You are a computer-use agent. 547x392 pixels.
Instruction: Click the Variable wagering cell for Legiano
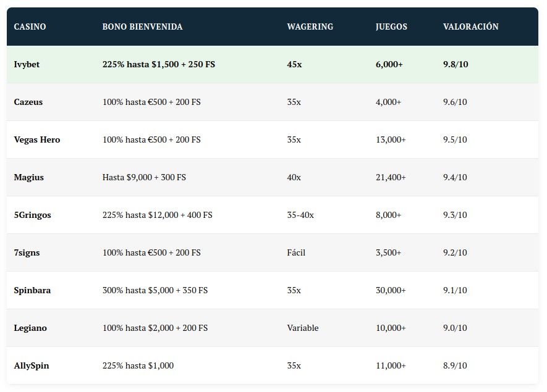pyautogui.click(x=303, y=328)
